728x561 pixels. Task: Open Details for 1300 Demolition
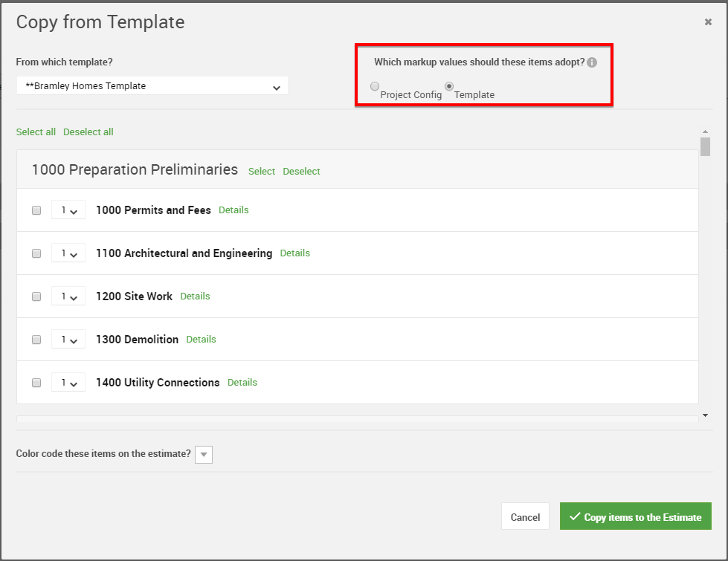point(201,339)
